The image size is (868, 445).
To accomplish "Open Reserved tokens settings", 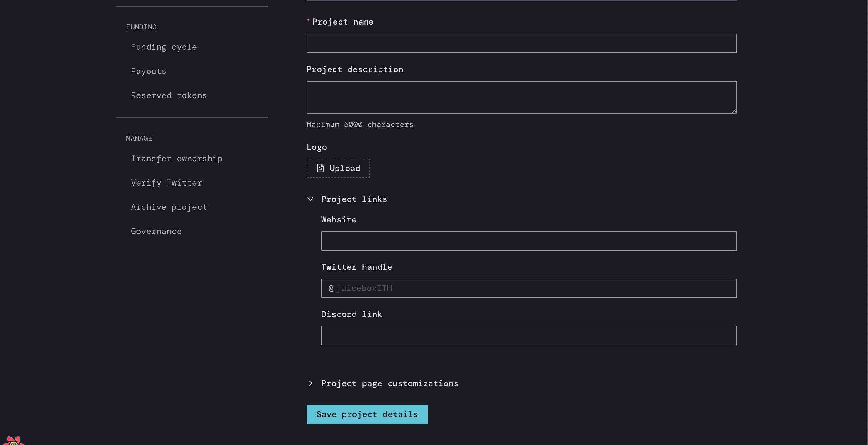I will coord(169,95).
